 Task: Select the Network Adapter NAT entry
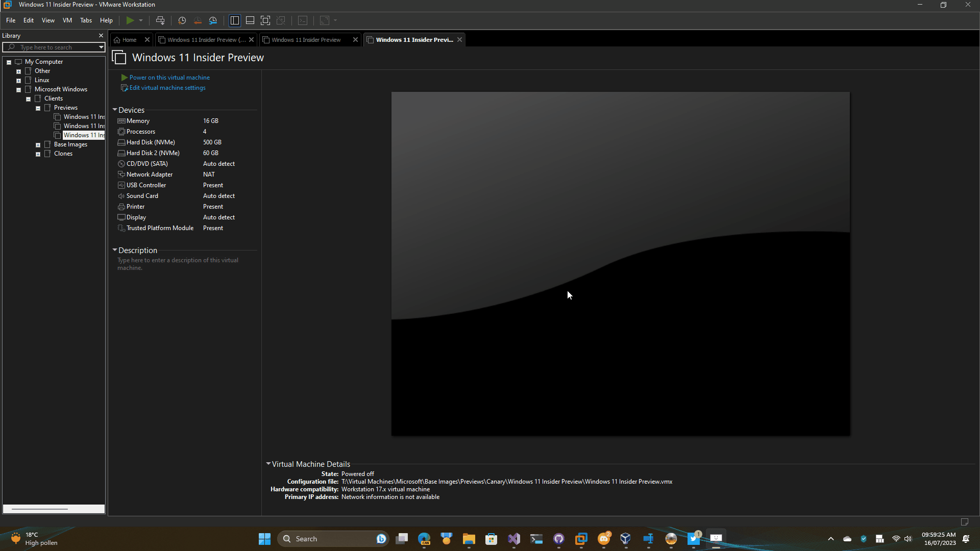[149, 174]
